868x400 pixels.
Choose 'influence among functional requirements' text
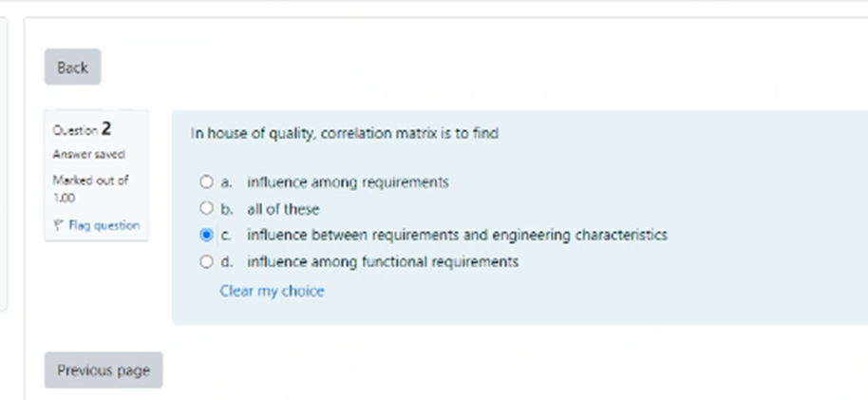point(383,261)
